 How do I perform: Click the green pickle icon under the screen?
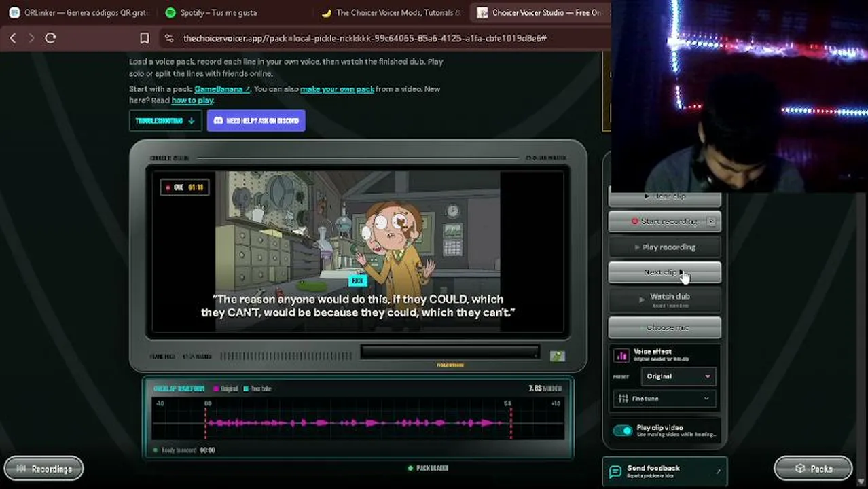click(x=557, y=356)
